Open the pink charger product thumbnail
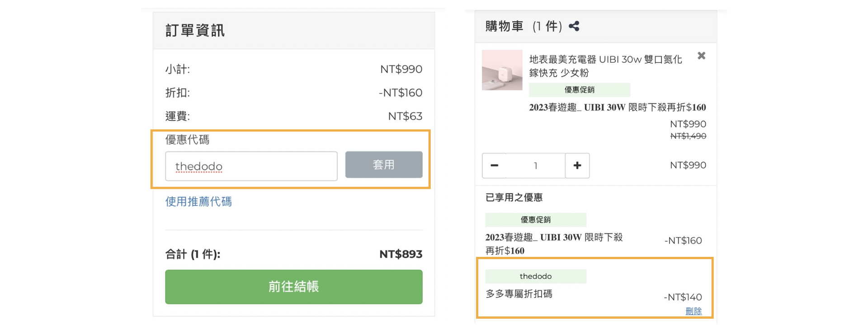This screenshot has height=330, width=868. pyautogui.click(x=502, y=70)
